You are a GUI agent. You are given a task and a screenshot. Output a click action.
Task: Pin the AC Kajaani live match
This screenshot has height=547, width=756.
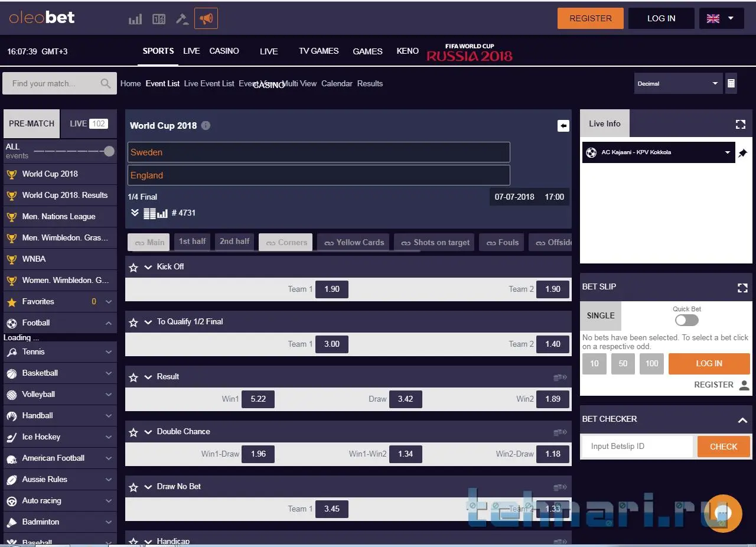(x=743, y=153)
